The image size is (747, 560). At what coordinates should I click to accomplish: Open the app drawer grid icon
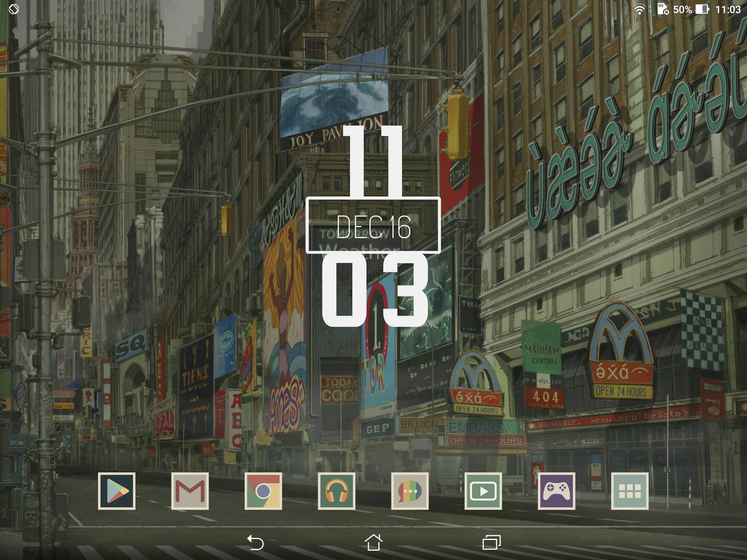pos(630,491)
